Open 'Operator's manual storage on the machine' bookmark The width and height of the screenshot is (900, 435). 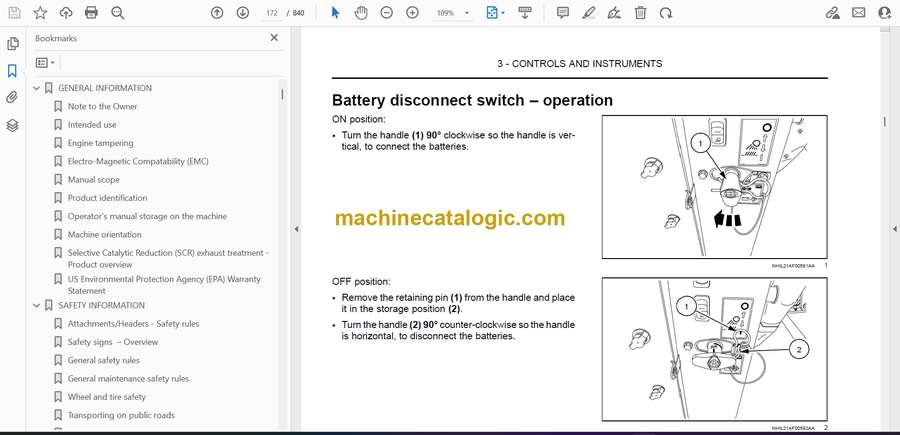tap(148, 216)
